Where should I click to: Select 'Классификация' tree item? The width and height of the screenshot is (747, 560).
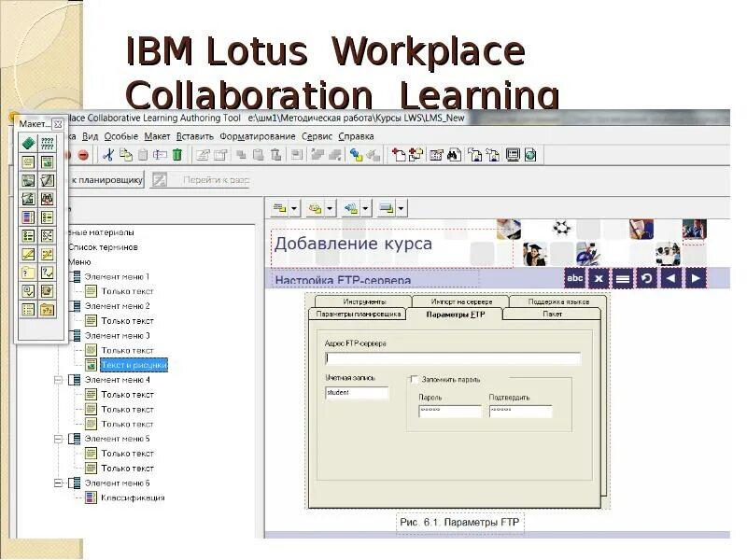click(133, 497)
